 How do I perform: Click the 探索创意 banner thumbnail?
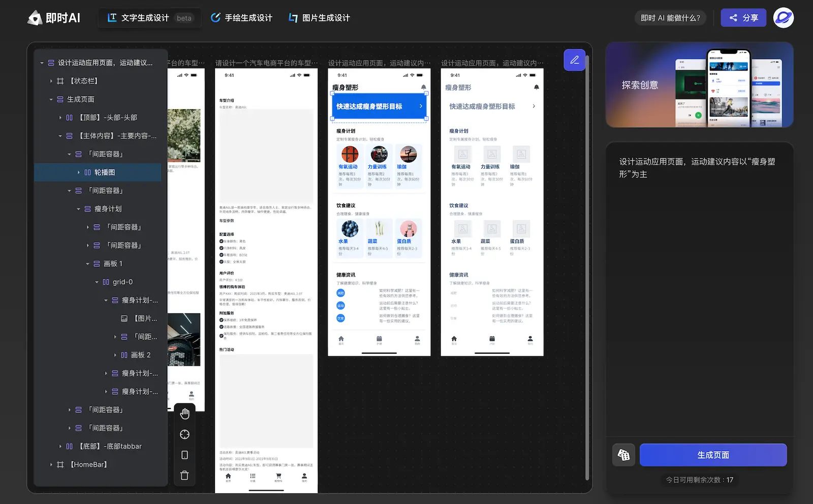point(699,85)
